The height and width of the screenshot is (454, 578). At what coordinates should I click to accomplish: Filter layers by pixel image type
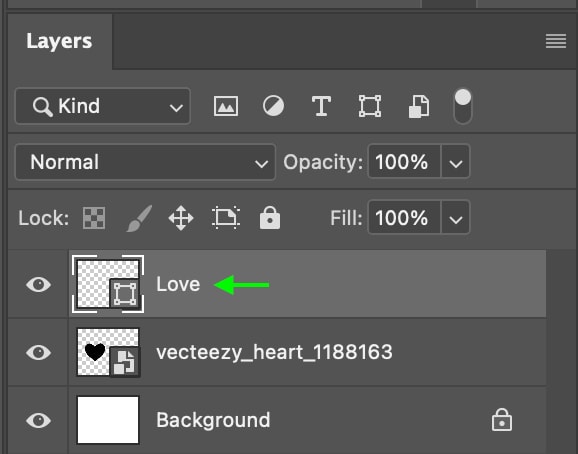point(226,106)
